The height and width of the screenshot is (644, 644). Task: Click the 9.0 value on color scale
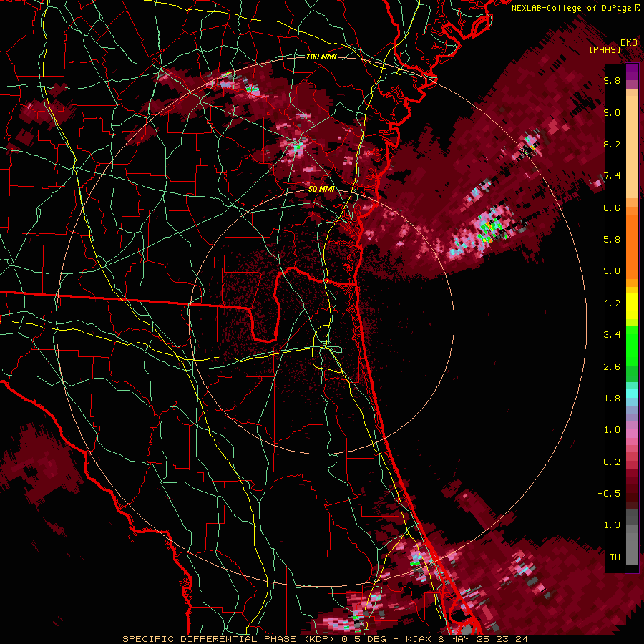tap(612, 112)
